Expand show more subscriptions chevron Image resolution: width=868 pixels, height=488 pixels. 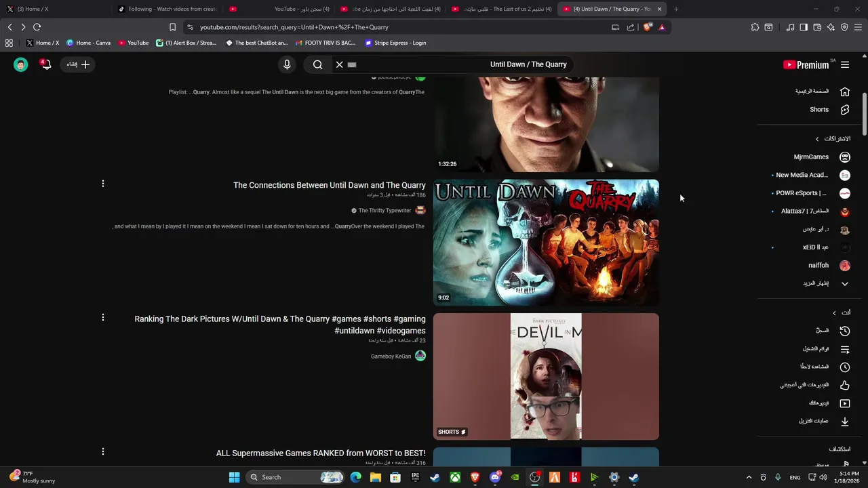click(x=845, y=283)
